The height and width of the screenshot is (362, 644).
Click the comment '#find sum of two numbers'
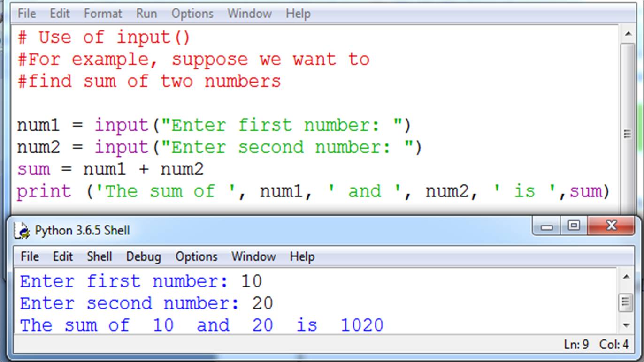click(x=149, y=81)
